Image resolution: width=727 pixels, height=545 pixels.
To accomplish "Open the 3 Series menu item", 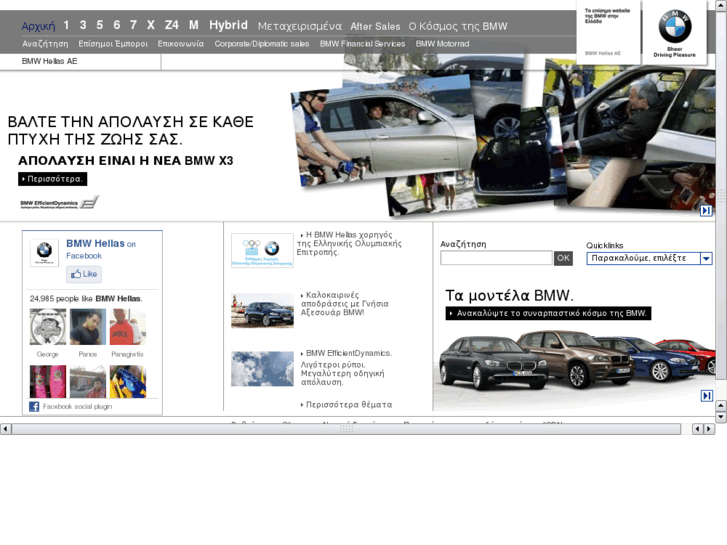I will tap(83, 25).
